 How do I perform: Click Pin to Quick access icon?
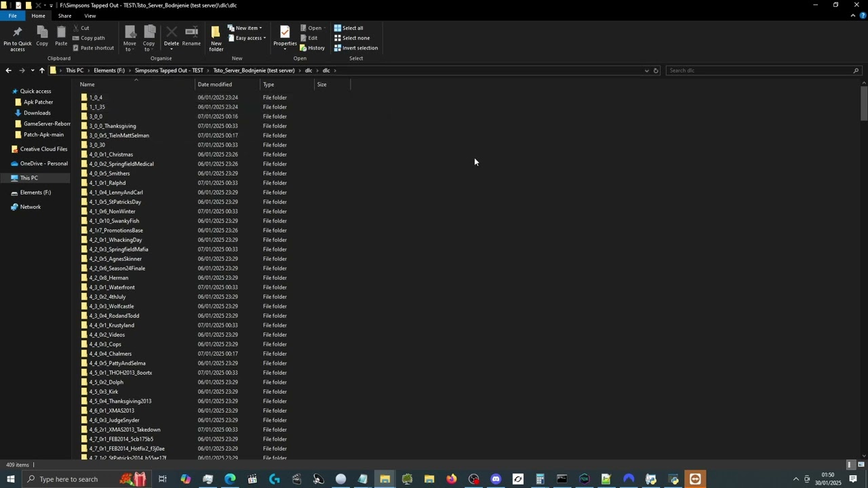click(x=18, y=38)
